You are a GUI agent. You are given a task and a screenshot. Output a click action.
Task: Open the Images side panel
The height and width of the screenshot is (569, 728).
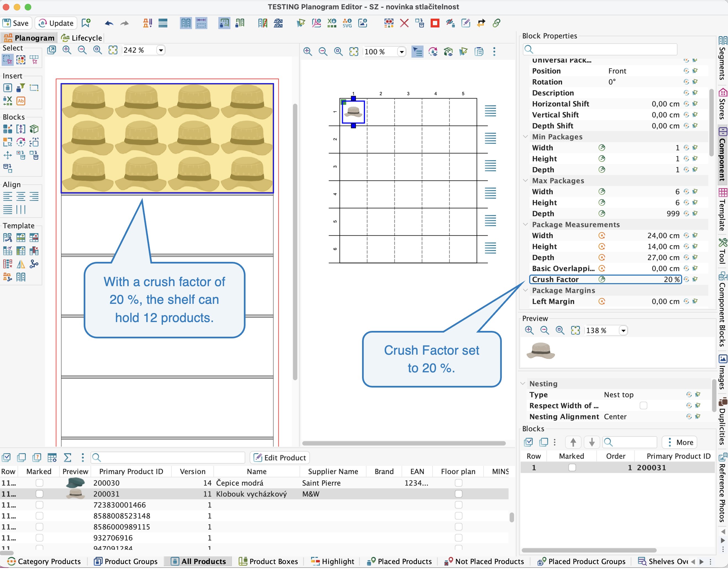click(723, 372)
